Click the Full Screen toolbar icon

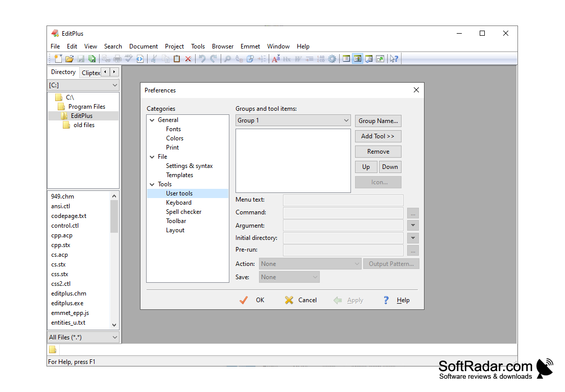380,59
